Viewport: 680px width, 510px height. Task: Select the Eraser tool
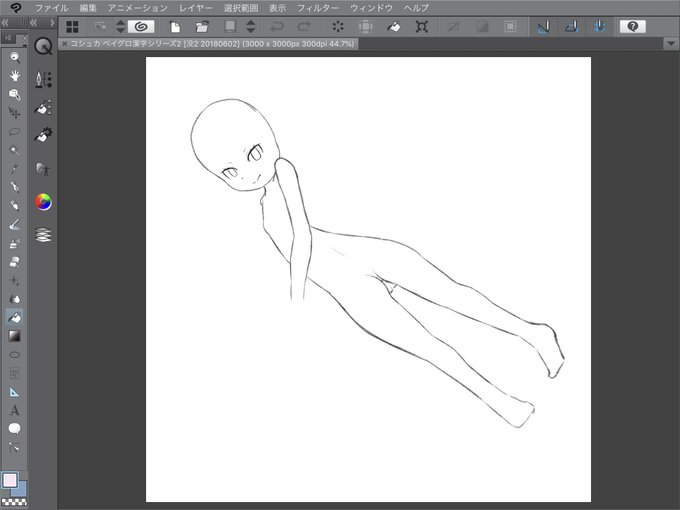(x=14, y=262)
